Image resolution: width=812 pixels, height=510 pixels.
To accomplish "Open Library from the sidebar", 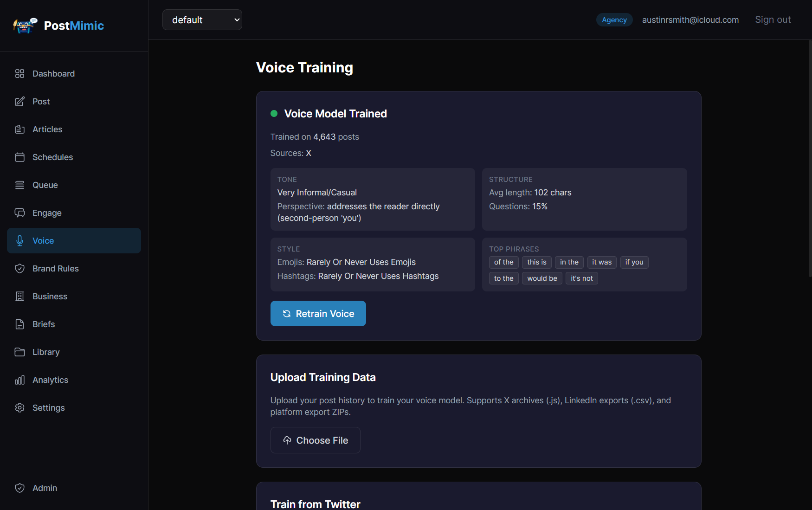I will click(74, 352).
